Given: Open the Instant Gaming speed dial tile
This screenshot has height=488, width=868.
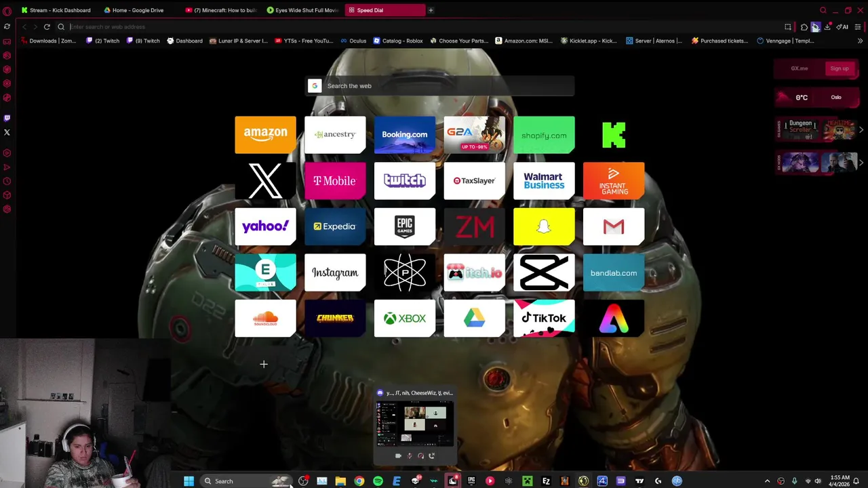Looking at the screenshot, I should (x=614, y=181).
